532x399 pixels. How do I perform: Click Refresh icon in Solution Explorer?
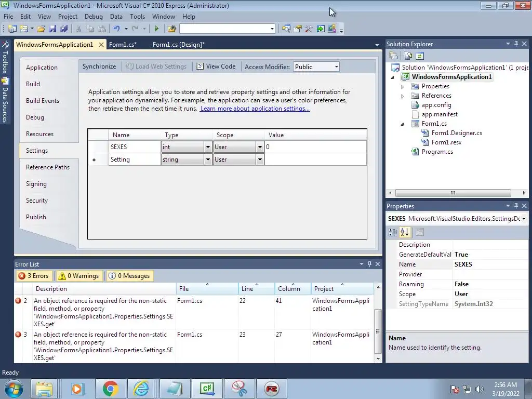click(420, 56)
